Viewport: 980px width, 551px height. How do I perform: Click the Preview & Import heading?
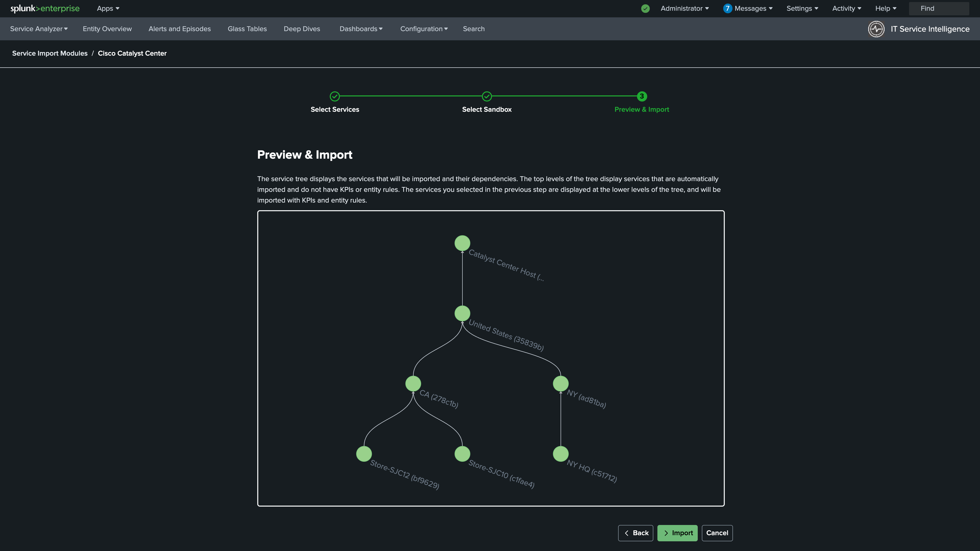pyautogui.click(x=305, y=155)
